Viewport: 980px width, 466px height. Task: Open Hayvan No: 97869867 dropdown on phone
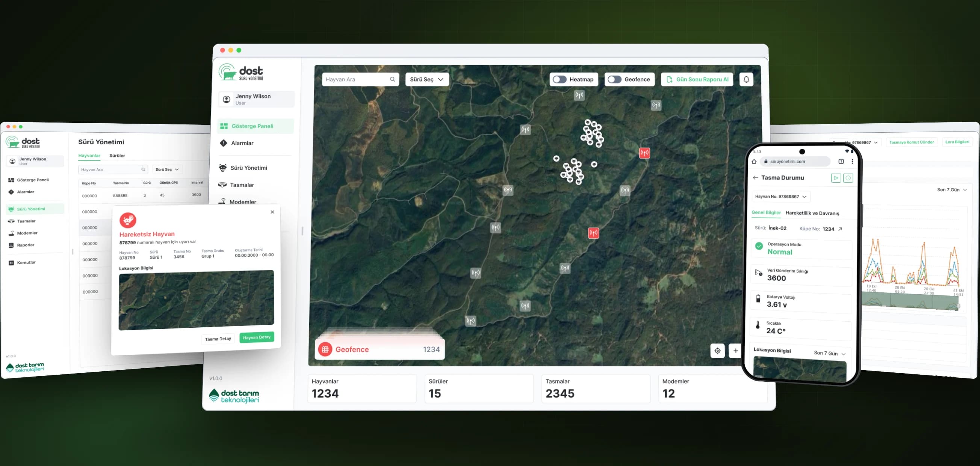point(781,197)
